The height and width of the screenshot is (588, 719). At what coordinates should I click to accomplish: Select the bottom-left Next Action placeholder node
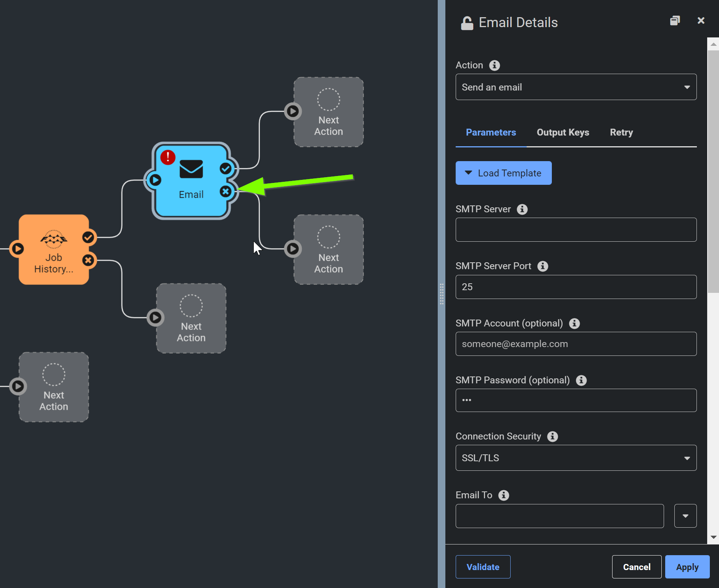pyautogui.click(x=54, y=387)
